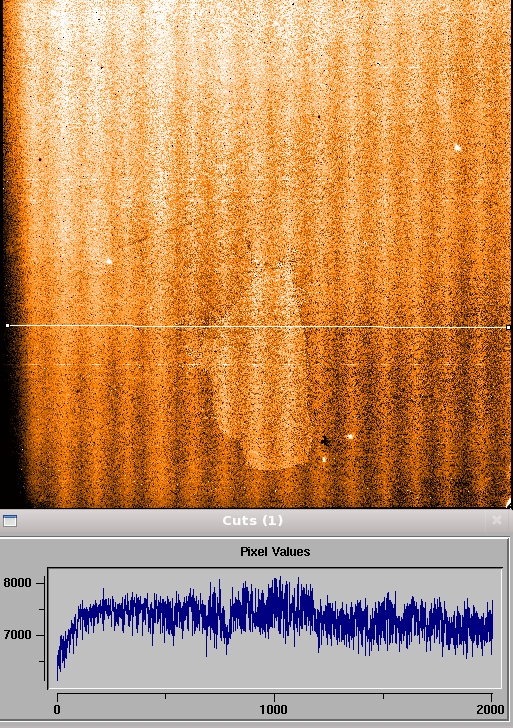Close the Cuts (1) window
513x728 pixels.
point(496,520)
